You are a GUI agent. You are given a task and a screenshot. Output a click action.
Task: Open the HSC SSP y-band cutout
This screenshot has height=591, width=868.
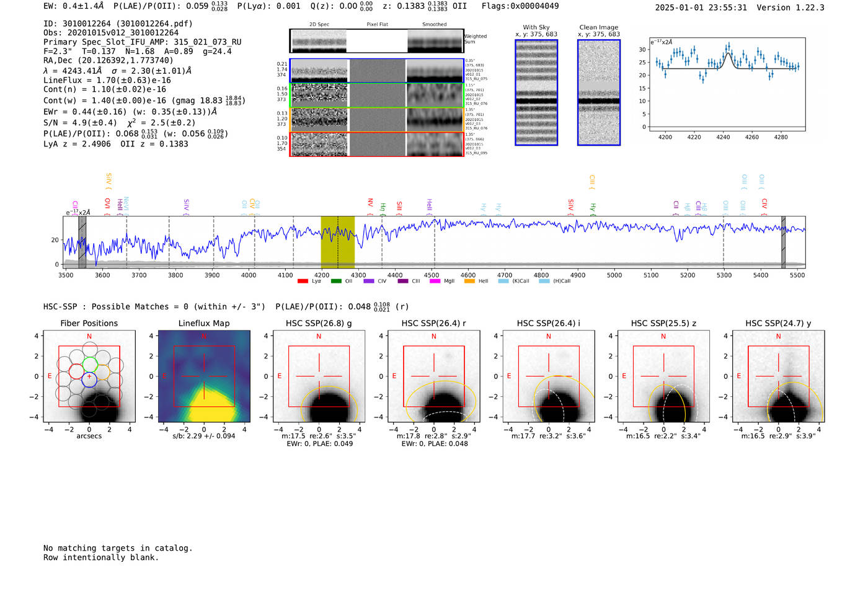pyautogui.click(x=778, y=376)
